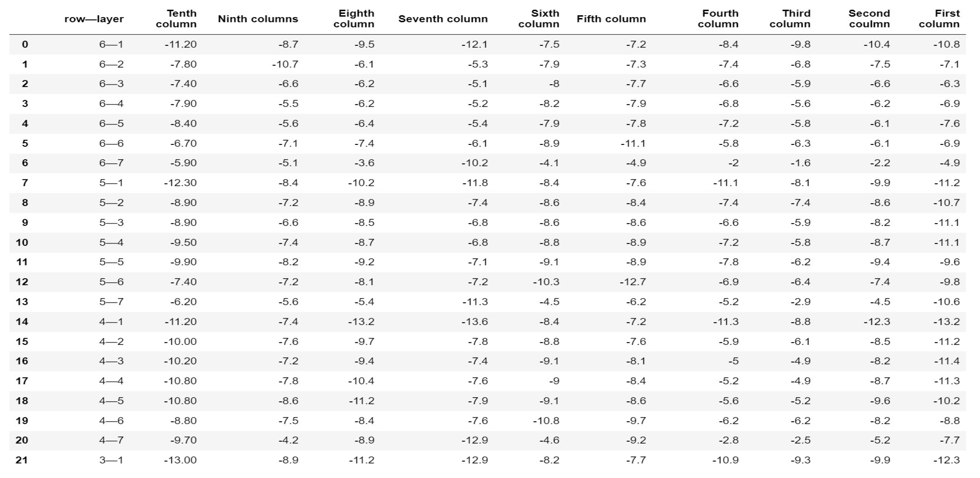The height and width of the screenshot is (478, 980).
Task: Select -12.3 in the Second coulmn
Action: pyautogui.click(x=877, y=322)
